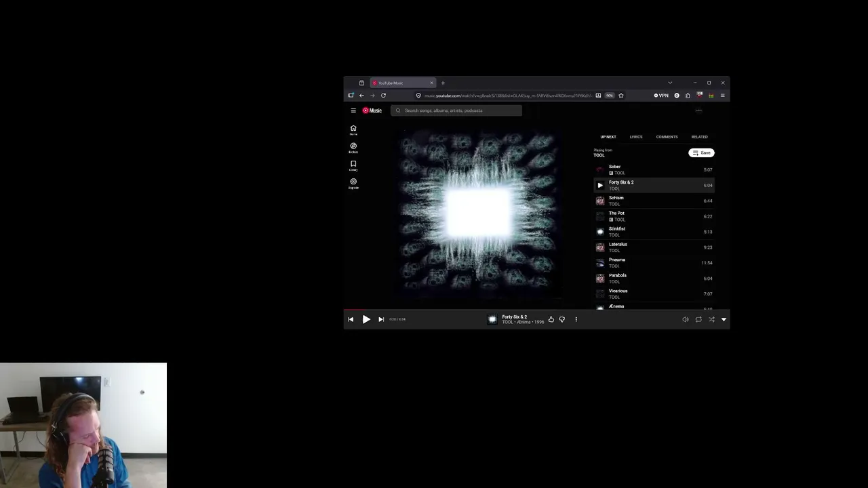
Task: Select Lateralus in the queue
Action: click(654, 247)
